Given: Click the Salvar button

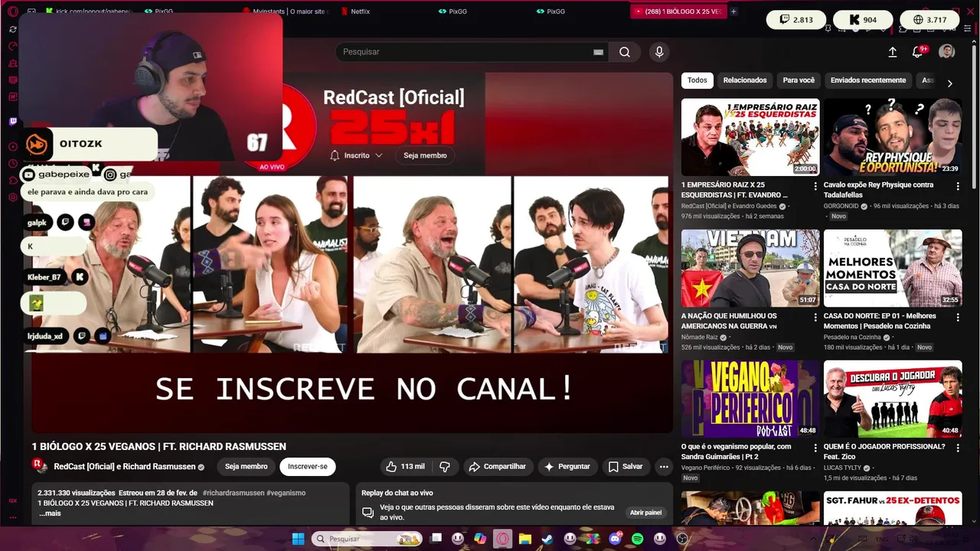Looking at the screenshot, I should (x=626, y=467).
